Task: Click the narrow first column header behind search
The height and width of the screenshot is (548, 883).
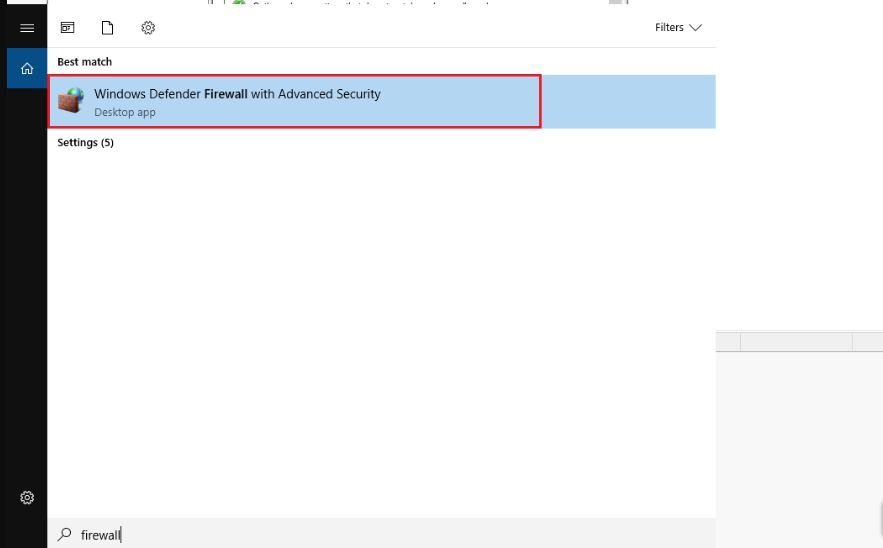Action: 728,342
